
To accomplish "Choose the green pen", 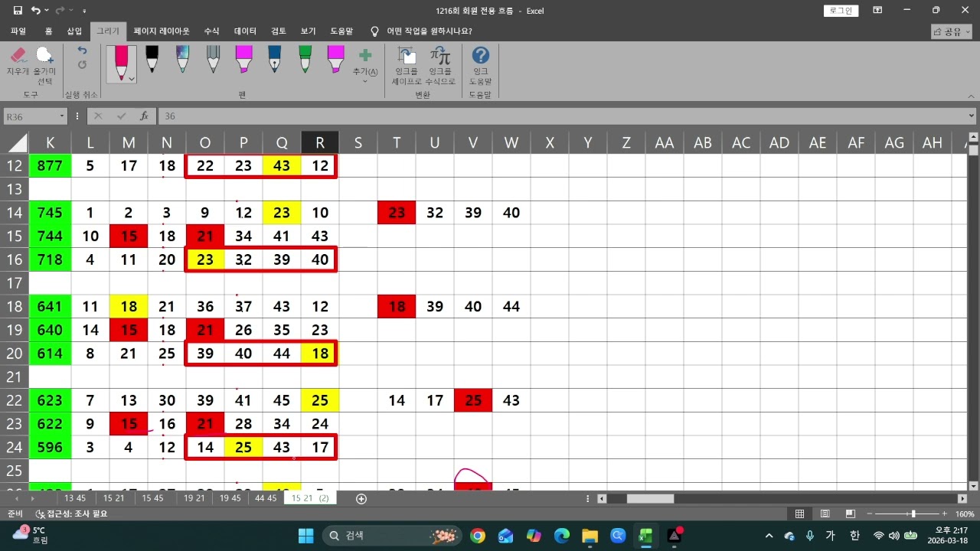I will pos(305,60).
